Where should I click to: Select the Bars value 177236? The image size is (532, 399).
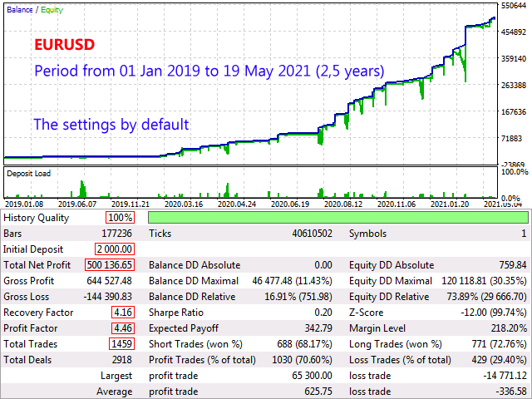[116, 234]
